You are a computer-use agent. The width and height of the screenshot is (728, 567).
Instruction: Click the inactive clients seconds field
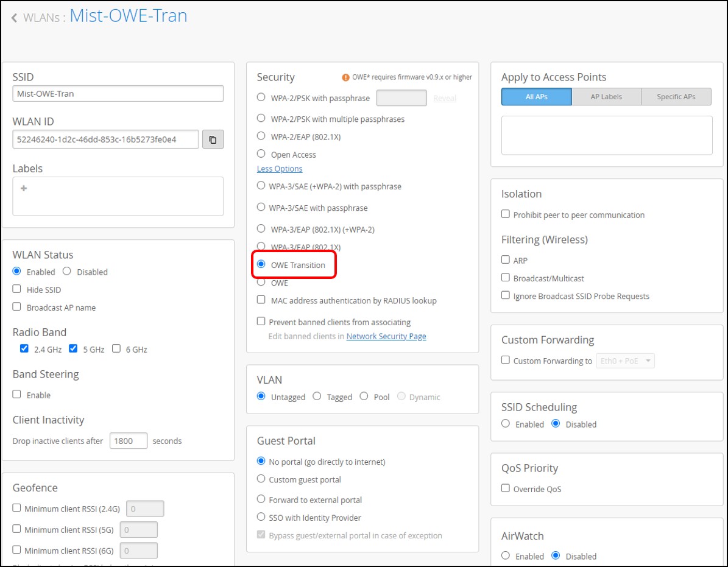click(x=129, y=441)
